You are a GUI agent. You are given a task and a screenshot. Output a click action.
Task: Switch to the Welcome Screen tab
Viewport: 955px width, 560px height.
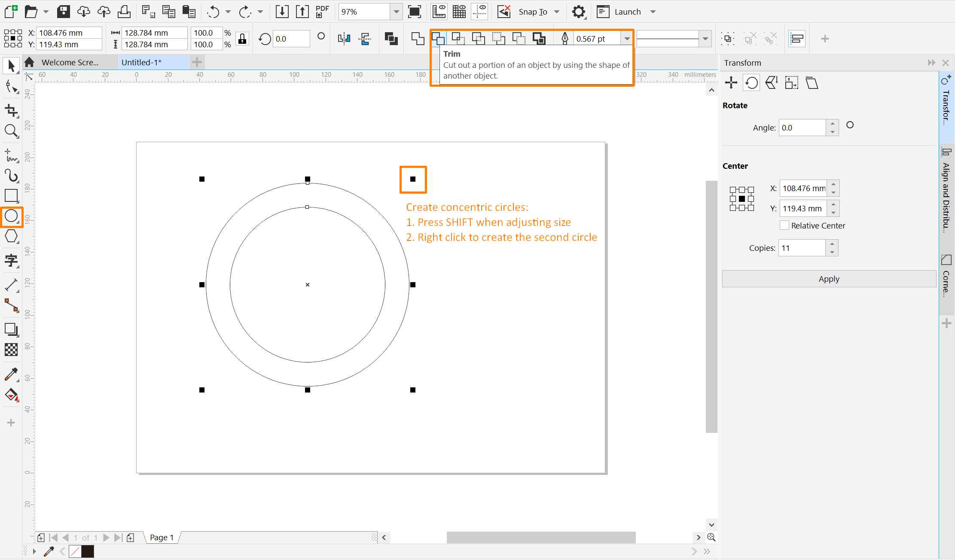point(69,62)
